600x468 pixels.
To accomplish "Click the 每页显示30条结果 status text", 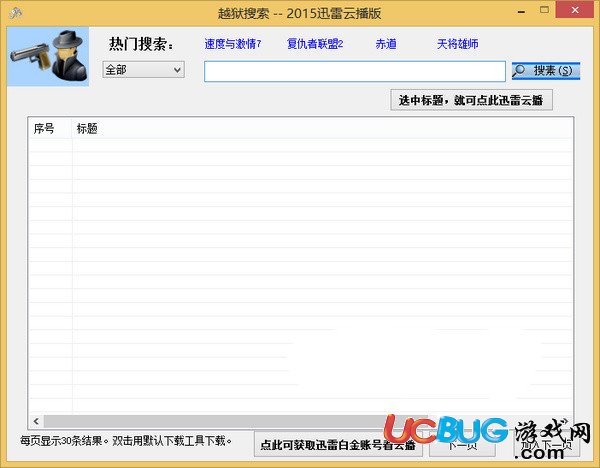I will [126, 441].
